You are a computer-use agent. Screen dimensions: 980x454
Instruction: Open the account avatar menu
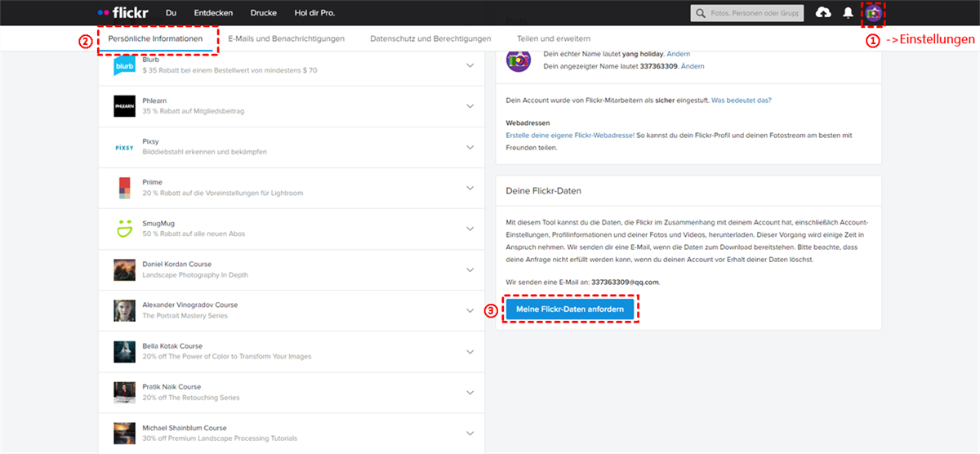(873, 13)
